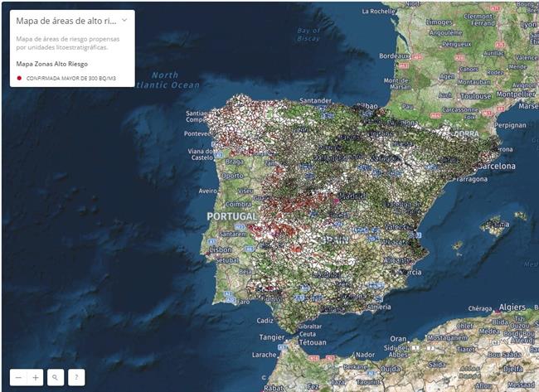Click Lisbon city label on map
The width and height of the screenshot is (539, 392).
point(221,249)
